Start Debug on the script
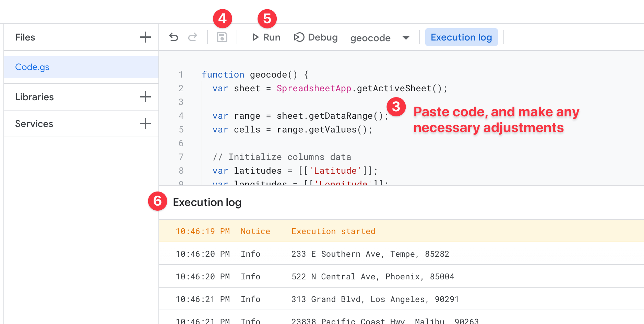 [x=316, y=37]
